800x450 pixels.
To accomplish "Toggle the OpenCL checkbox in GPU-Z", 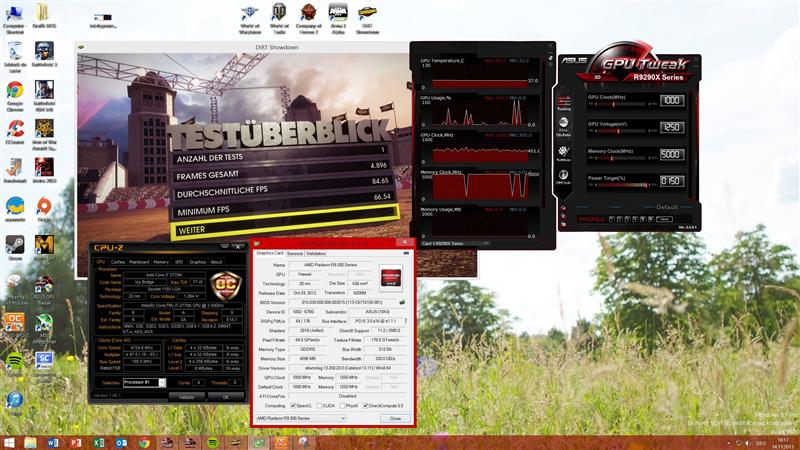I will point(292,405).
